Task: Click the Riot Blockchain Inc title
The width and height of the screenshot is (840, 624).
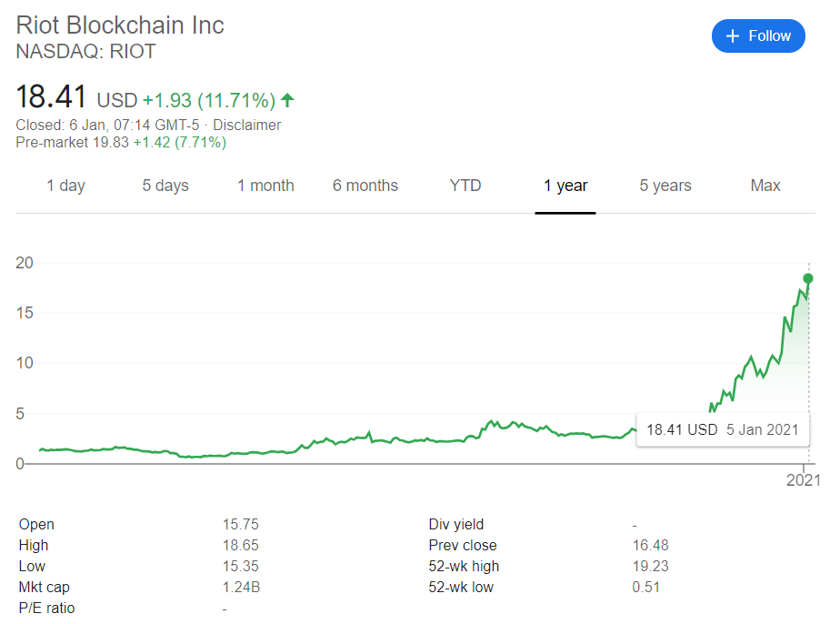Action: [x=120, y=25]
